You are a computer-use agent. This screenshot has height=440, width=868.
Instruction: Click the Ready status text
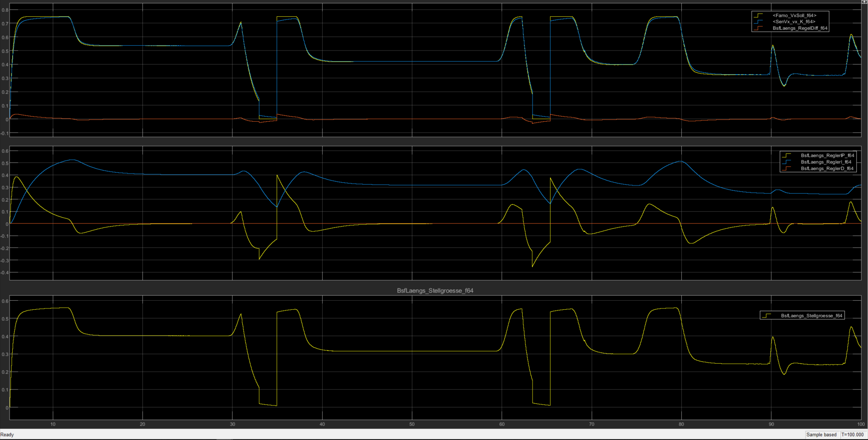(x=7, y=435)
